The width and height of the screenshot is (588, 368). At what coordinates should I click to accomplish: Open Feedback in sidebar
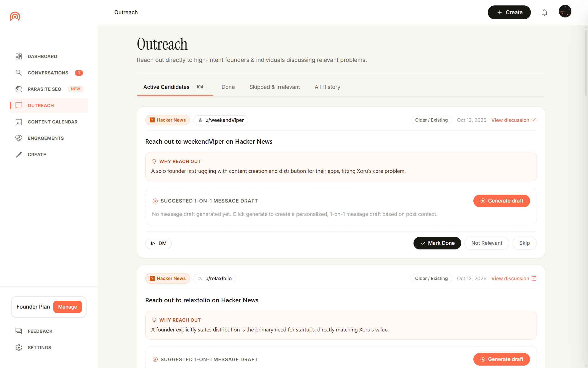pyautogui.click(x=40, y=331)
